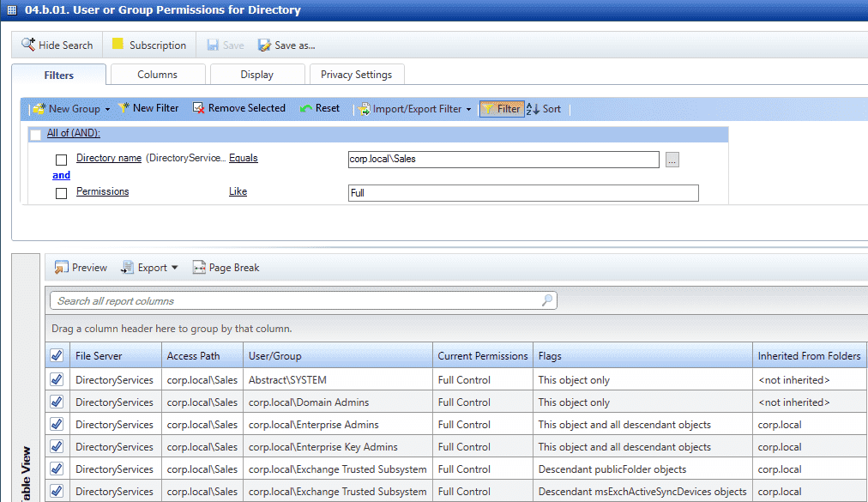Toggle the and/or conjunction link
Viewport: 868px width, 502px height.
point(61,175)
